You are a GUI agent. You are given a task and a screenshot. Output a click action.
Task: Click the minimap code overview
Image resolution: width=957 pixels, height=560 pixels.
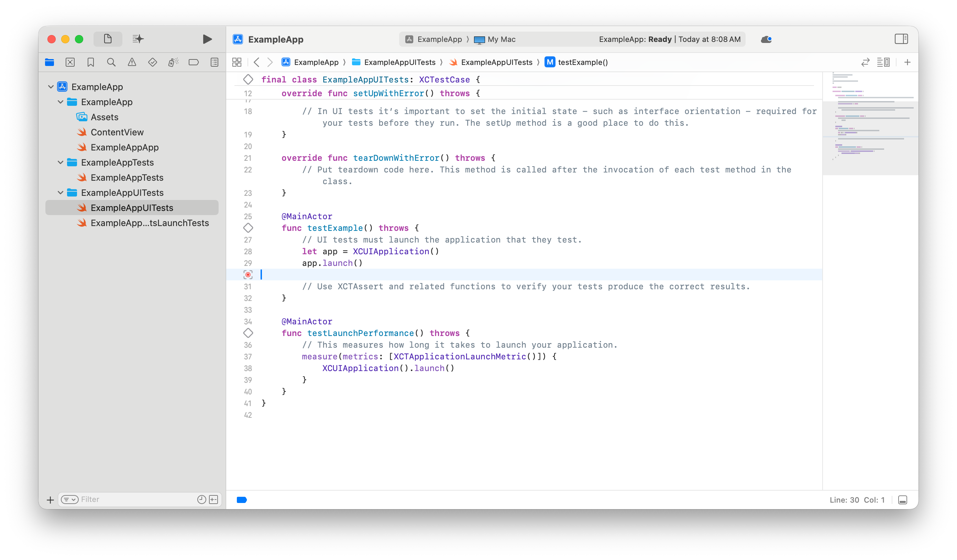tap(870, 123)
